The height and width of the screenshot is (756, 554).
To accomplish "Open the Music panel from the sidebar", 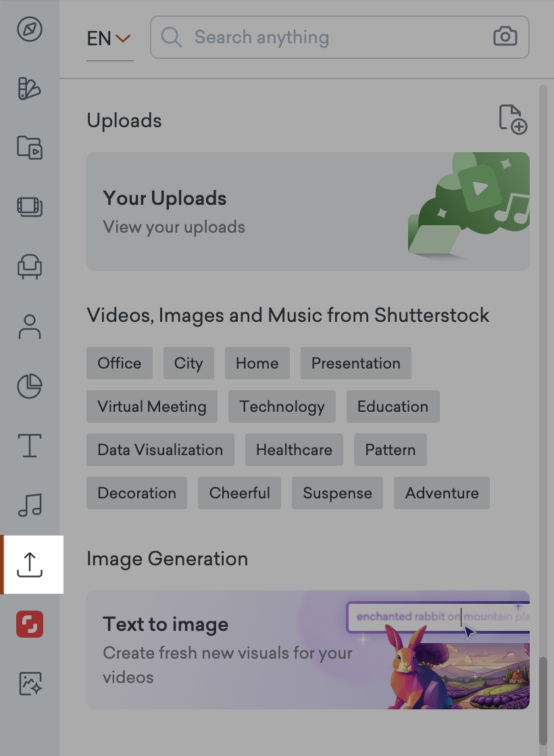I will point(29,505).
